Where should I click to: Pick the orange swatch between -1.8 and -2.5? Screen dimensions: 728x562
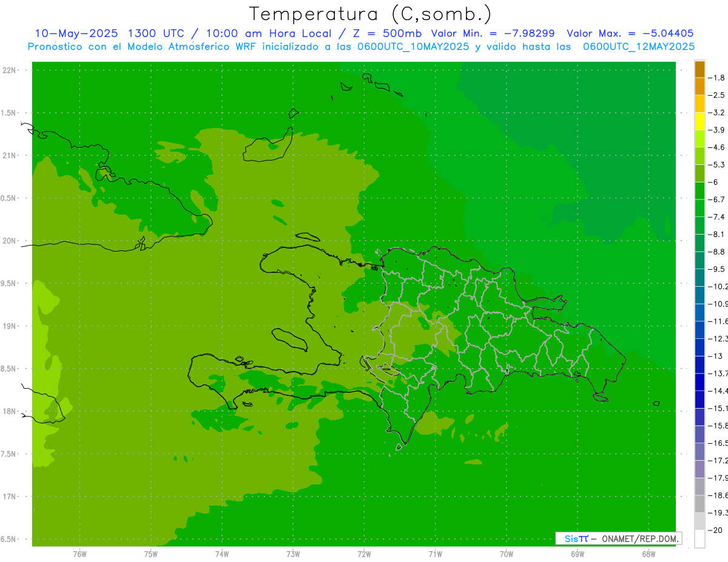pyautogui.click(x=699, y=87)
